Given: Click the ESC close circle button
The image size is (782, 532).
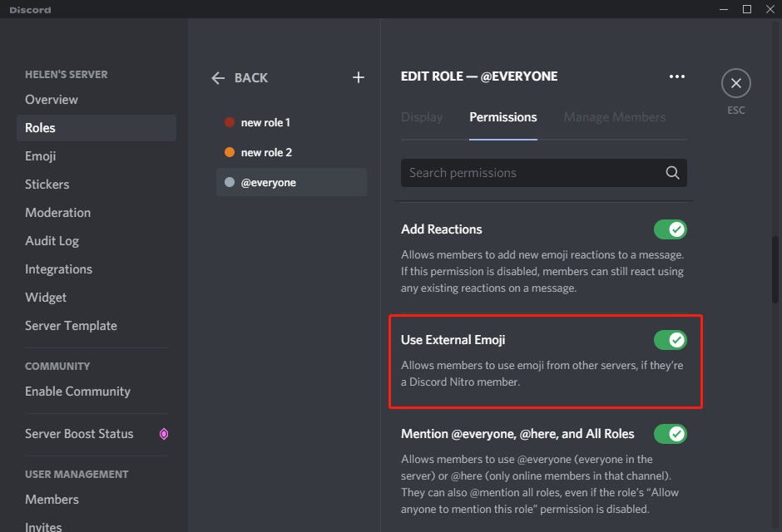Looking at the screenshot, I should click(x=735, y=83).
